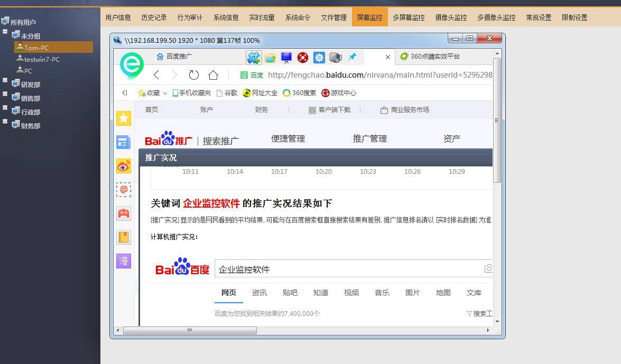This screenshot has height=364, width=621.
Task: Click the blue news list sidebar icon
Action: 124,142
